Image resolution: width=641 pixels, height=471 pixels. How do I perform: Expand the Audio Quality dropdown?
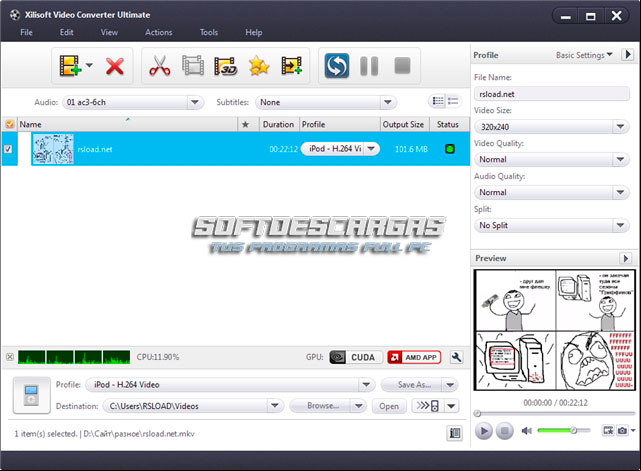(620, 192)
